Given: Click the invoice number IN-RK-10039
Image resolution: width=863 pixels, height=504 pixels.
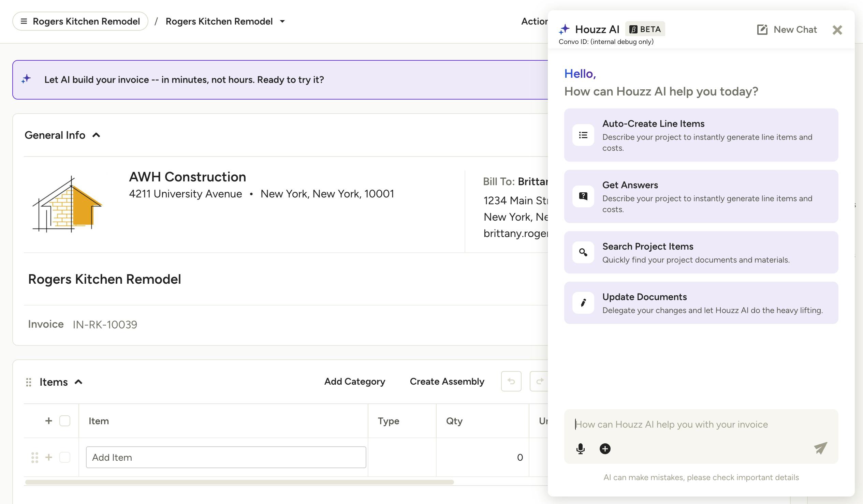Looking at the screenshot, I should [105, 325].
